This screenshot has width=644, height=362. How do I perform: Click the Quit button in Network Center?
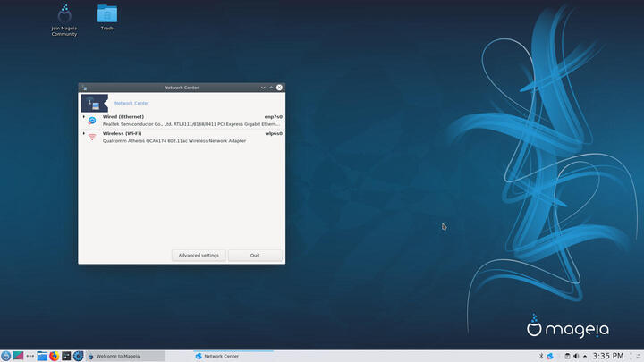point(255,256)
